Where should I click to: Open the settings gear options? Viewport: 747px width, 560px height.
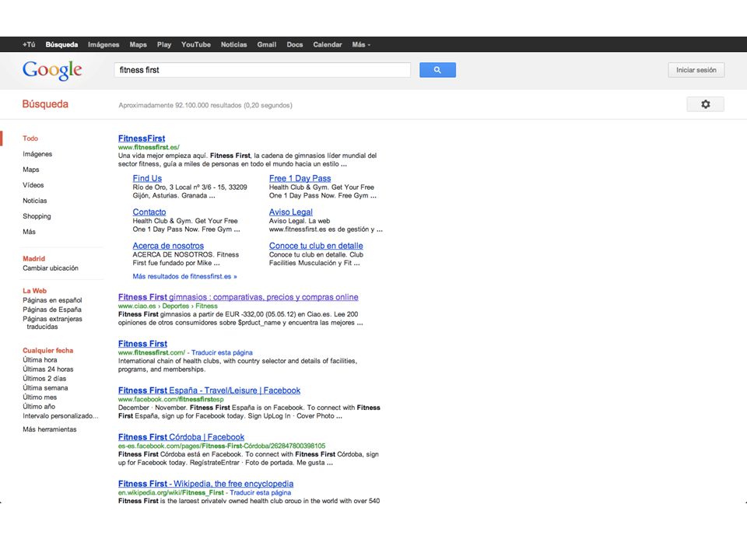click(705, 104)
